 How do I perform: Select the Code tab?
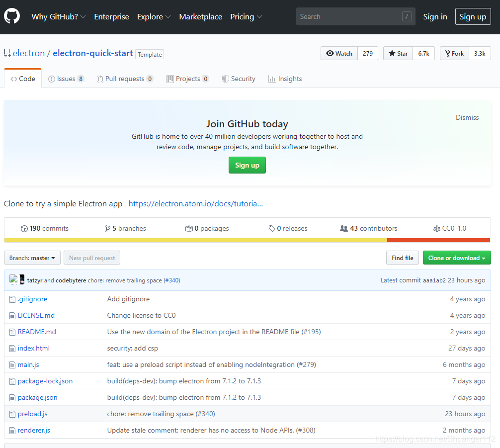coord(23,79)
